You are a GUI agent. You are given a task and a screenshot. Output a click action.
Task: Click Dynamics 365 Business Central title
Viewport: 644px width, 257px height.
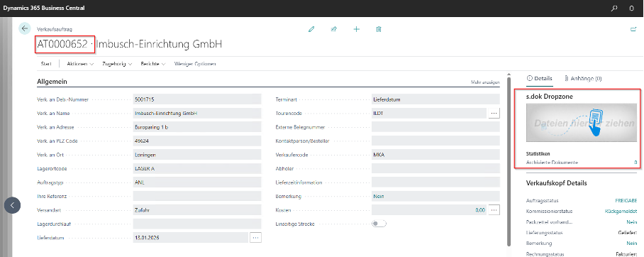pyautogui.click(x=44, y=8)
